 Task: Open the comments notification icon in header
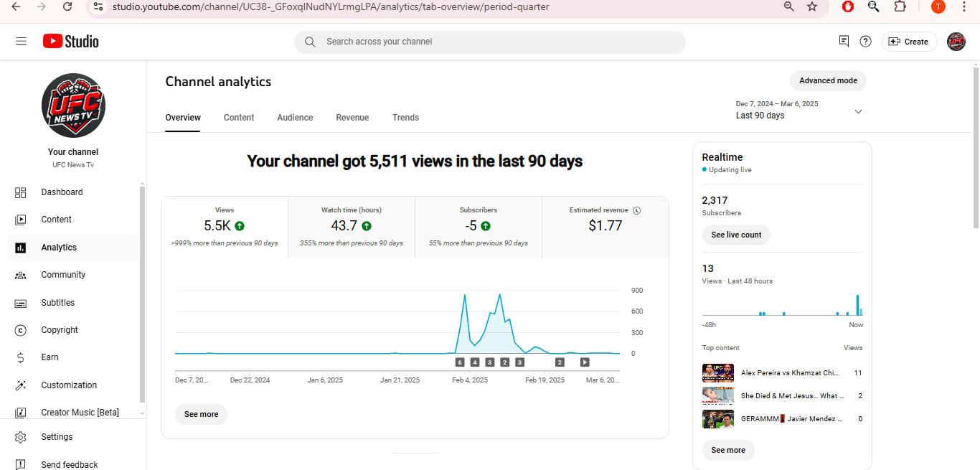(844, 42)
